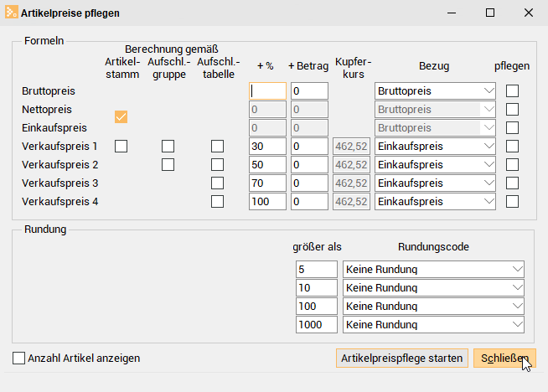The width and height of the screenshot is (548, 392).
Task: Click the Schließen button
Action: tap(504, 358)
